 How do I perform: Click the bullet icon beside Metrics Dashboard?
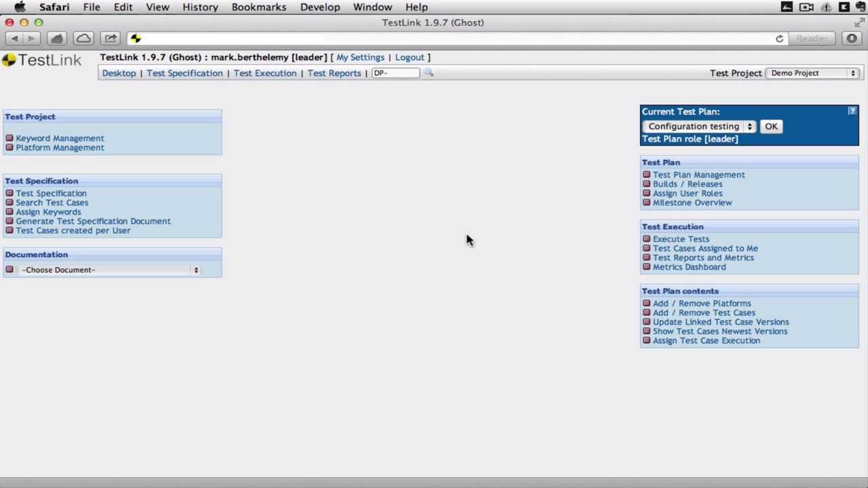click(x=646, y=267)
